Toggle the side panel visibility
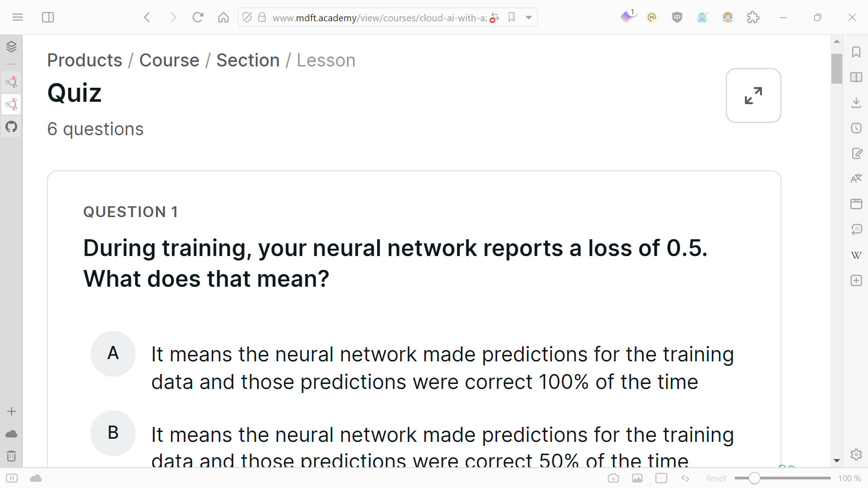The width and height of the screenshot is (868, 488). click(48, 18)
